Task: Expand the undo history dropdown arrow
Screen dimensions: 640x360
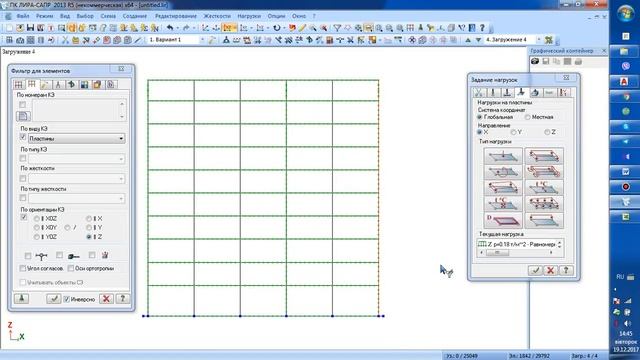Action: [x=178, y=28]
